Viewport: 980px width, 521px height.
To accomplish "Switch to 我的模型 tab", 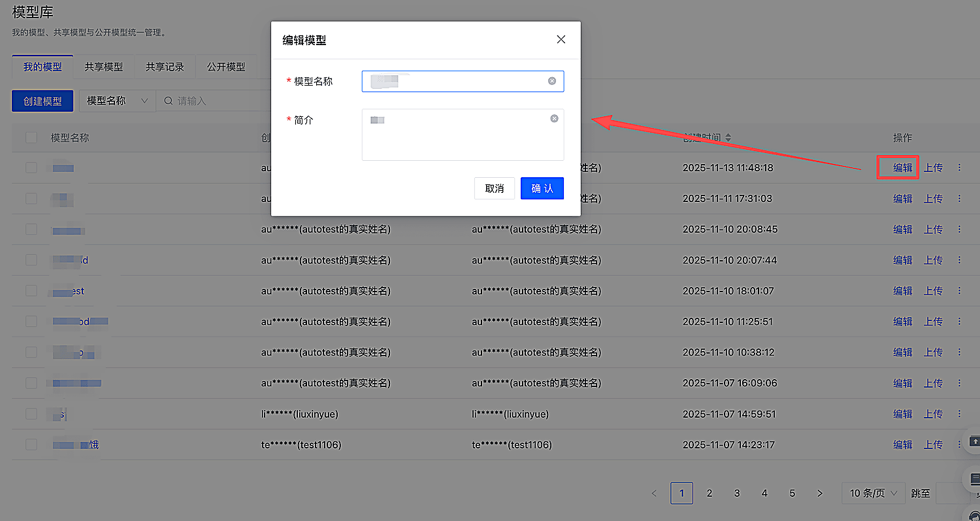I will 42,67.
